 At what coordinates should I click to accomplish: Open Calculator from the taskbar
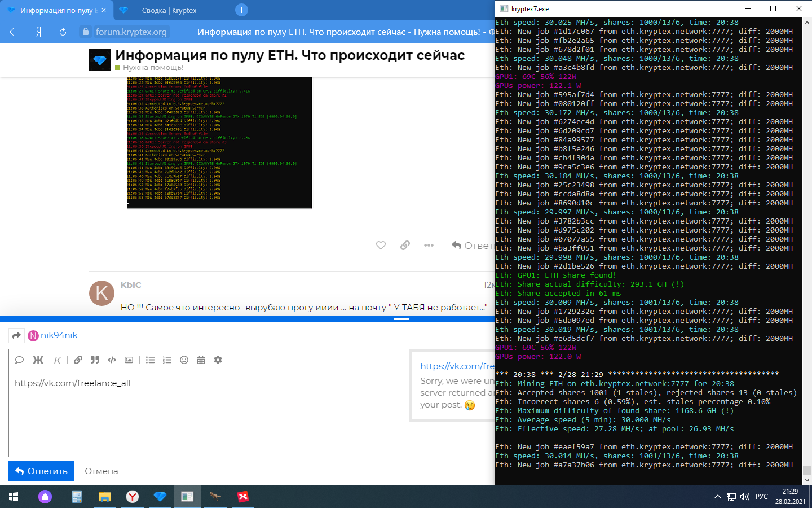coord(77,497)
